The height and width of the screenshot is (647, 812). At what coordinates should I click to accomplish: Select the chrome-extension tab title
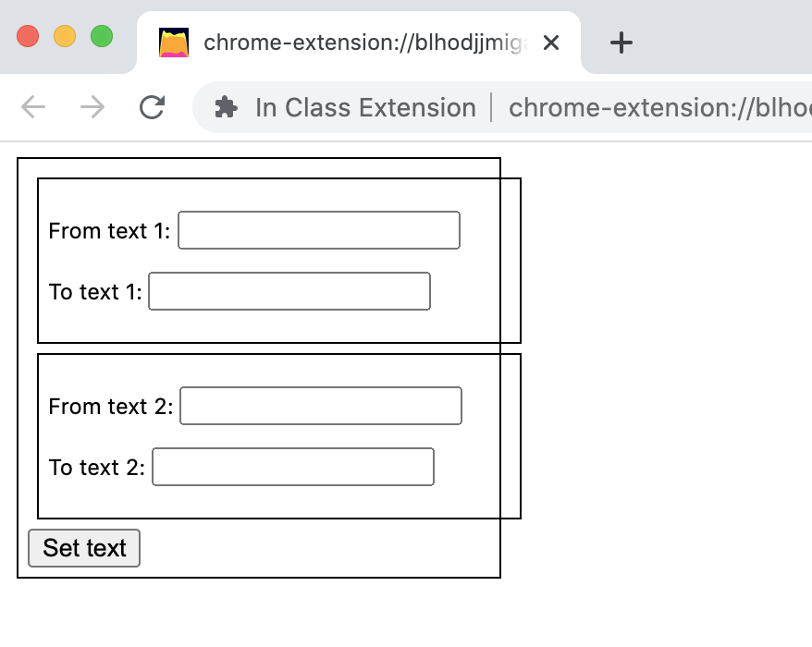(x=365, y=43)
